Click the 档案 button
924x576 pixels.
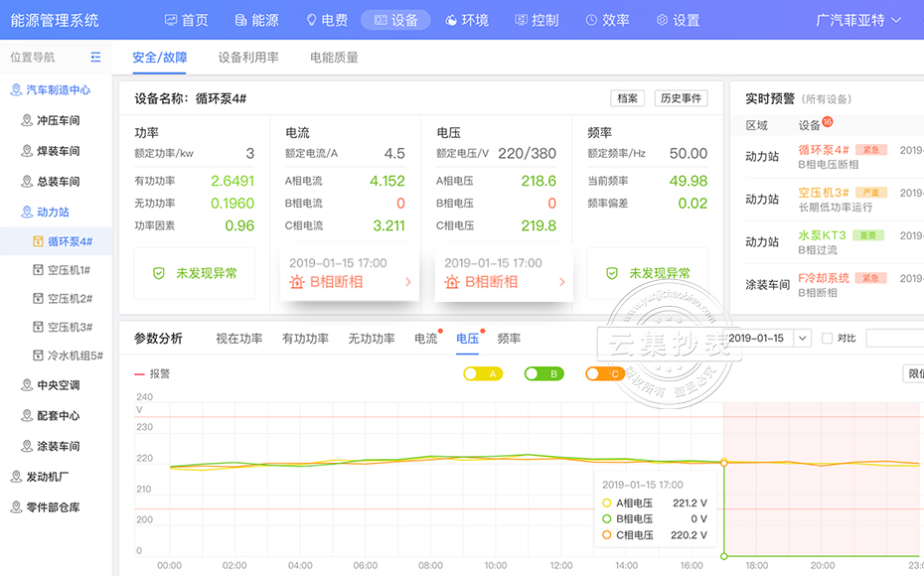(627, 98)
